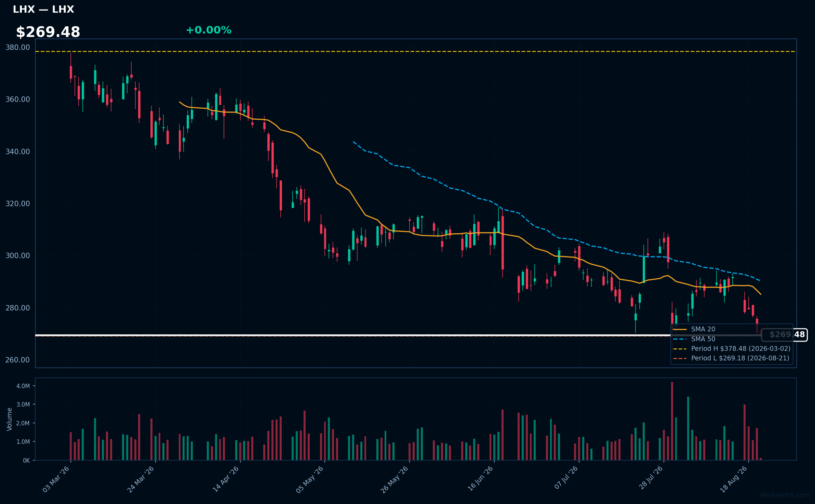The width and height of the screenshot is (815, 504).
Task: Select the "Period H $378.48 (2026-03-02)" legend entry
Action: pyautogui.click(x=741, y=348)
